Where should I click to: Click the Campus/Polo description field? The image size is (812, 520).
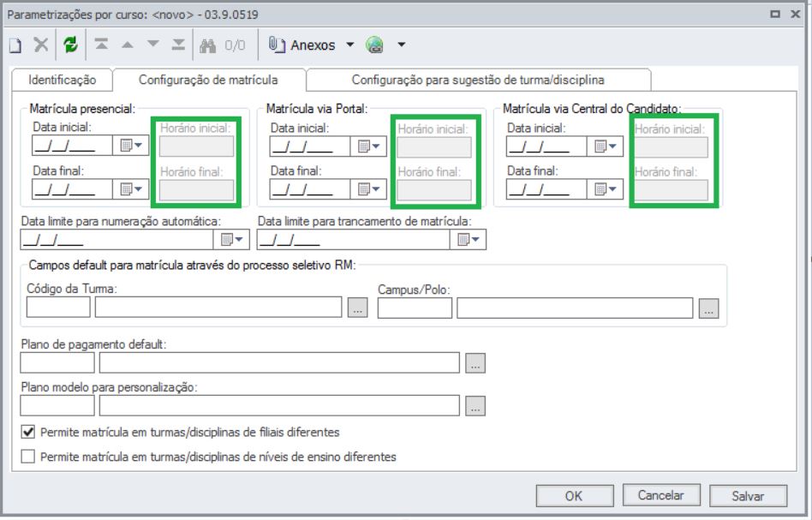(x=575, y=308)
